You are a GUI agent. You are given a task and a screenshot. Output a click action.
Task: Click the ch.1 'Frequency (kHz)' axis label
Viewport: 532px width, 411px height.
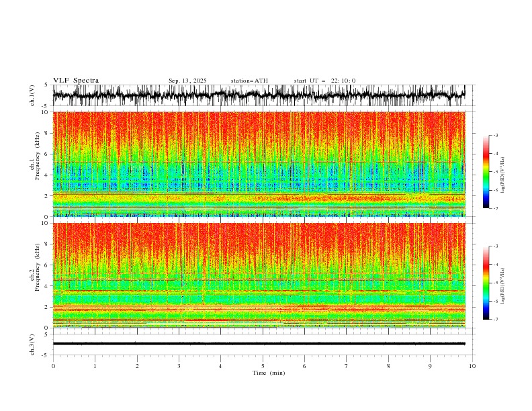click(x=38, y=156)
